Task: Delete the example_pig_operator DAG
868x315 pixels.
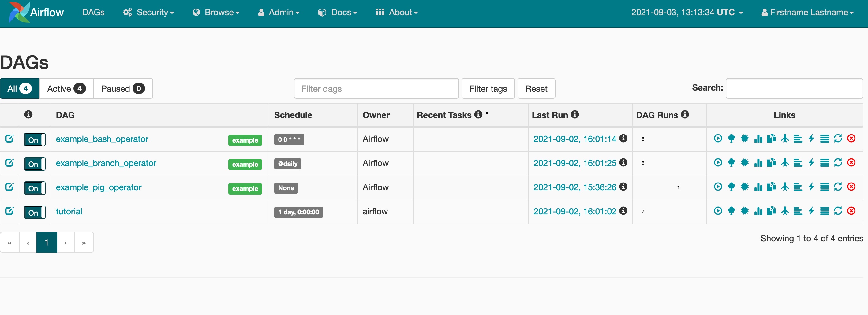Action: point(851,187)
